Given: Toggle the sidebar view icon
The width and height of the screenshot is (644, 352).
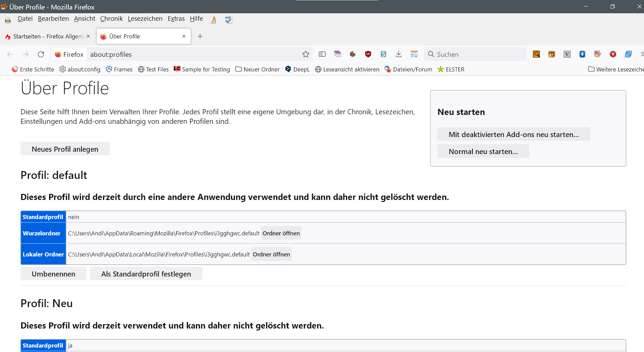Looking at the screenshot, I should pos(322,54).
